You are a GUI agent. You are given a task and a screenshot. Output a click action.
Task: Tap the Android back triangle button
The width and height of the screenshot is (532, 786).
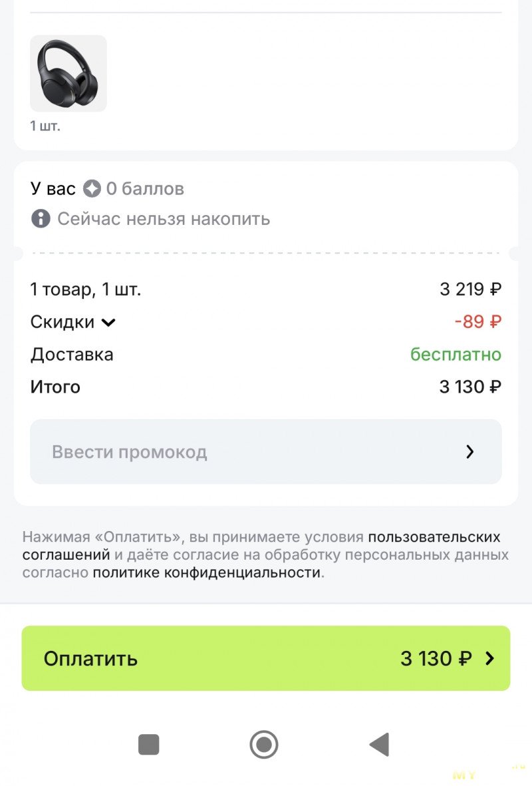tap(379, 744)
